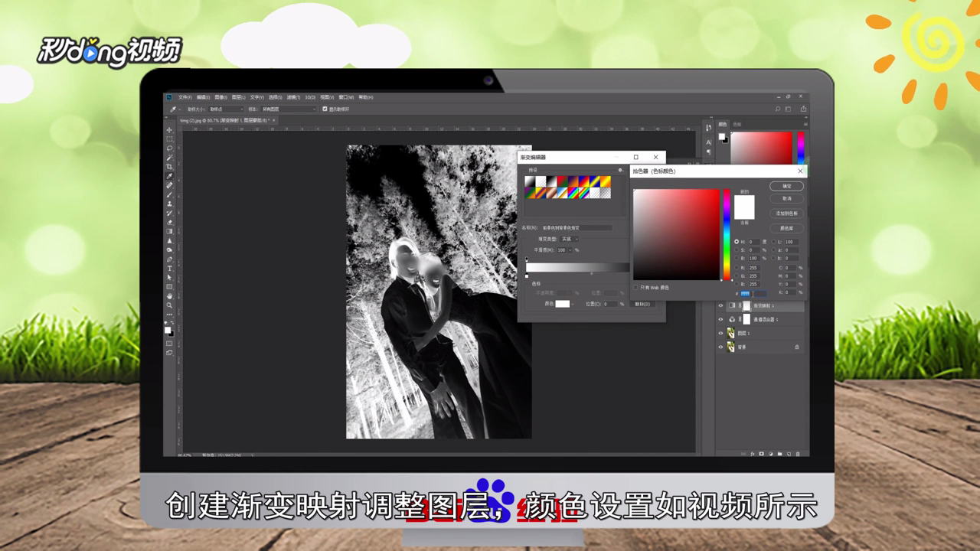Select the Move tool in toolbar

point(170,129)
